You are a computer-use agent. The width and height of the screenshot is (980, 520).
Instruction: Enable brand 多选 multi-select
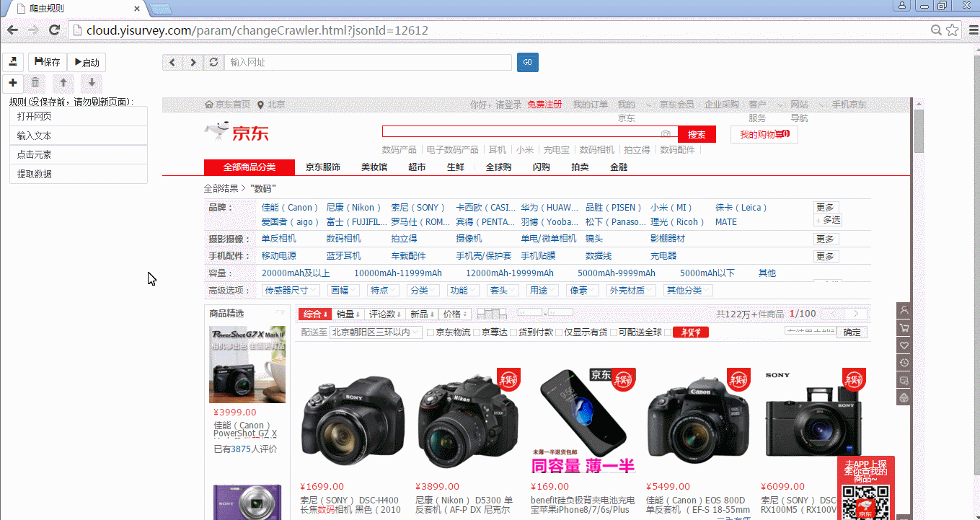[x=828, y=220]
